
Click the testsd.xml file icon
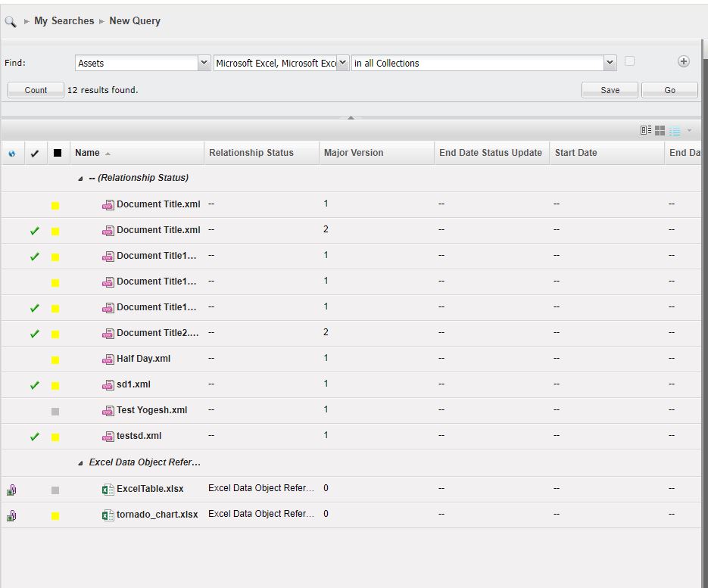pos(108,437)
